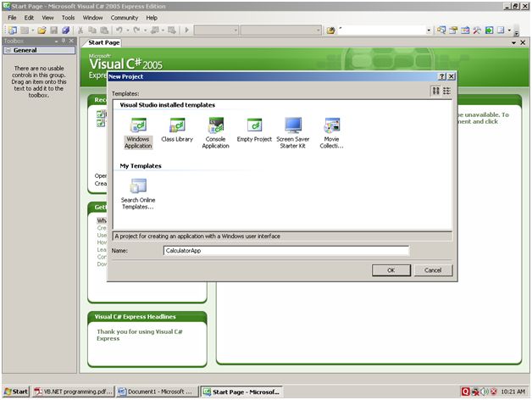
Task: Click the red Q tray icon
Action: pyautogui.click(x=466, y=392)
